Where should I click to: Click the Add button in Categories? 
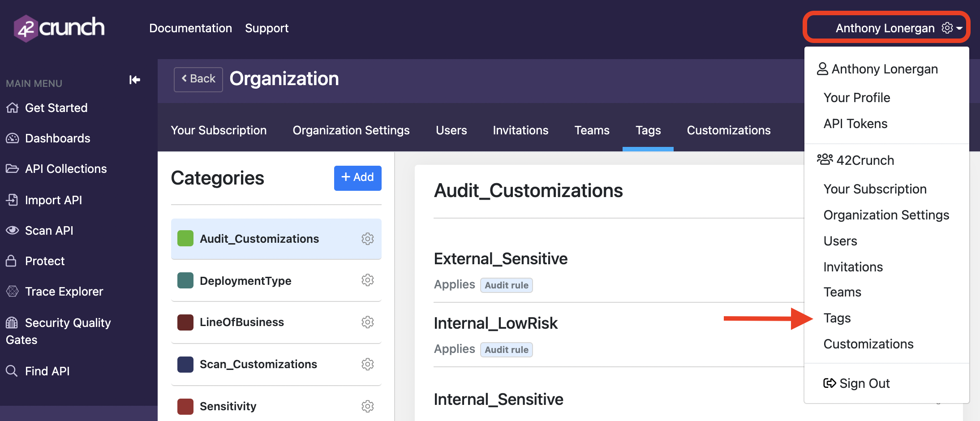[x=357, y=178]
